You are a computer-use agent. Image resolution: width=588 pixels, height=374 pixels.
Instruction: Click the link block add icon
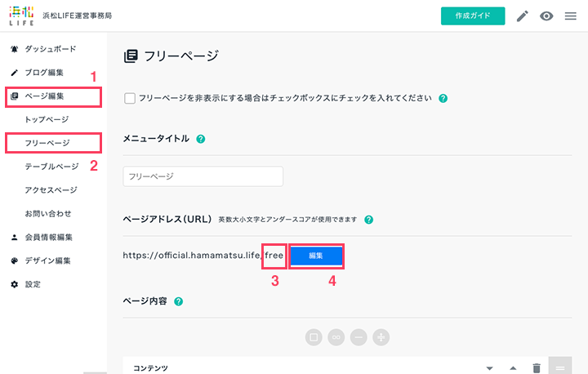tap(336, 337)
